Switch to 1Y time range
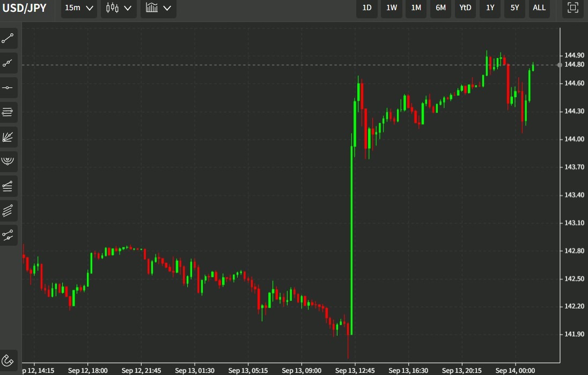588x375 pixels. click(x=490, y=8)
